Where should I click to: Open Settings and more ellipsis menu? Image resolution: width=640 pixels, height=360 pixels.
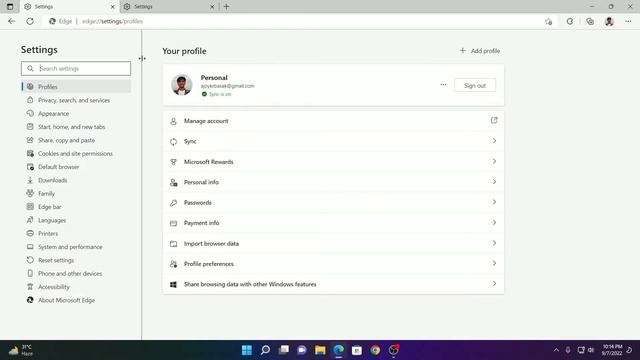tap(628, 22)
